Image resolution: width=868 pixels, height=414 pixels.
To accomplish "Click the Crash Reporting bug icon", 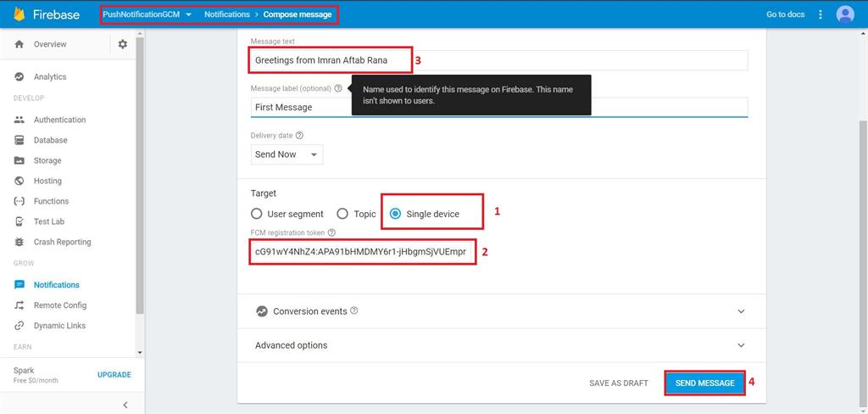I will point(19,242).
